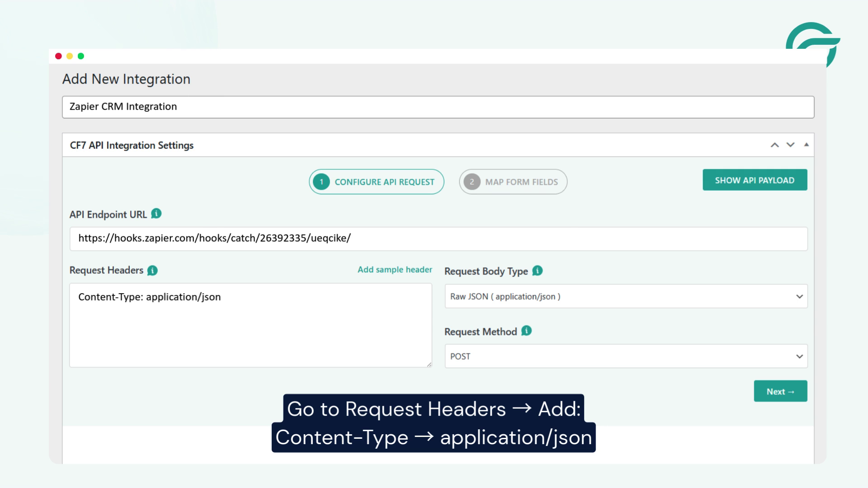Open the Request Body Type info tooltip
The image size is (868, 488).
tap(537, 271)
